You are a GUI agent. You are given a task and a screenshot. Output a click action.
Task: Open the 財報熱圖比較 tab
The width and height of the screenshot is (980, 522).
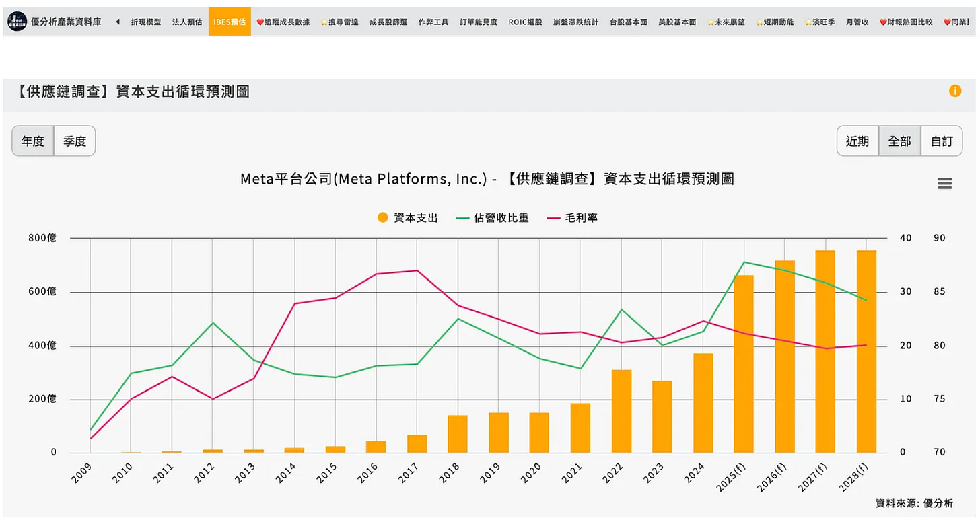[906, 22]
